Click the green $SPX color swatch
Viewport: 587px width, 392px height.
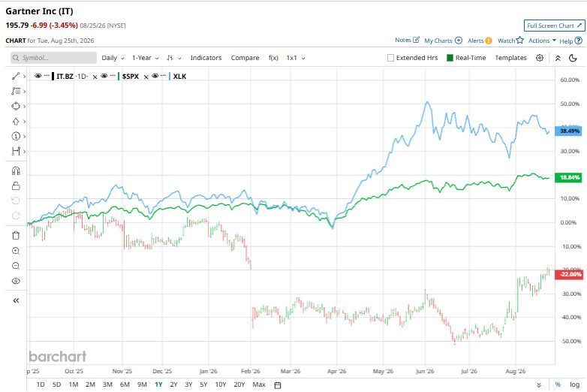[x=119, y=77]
